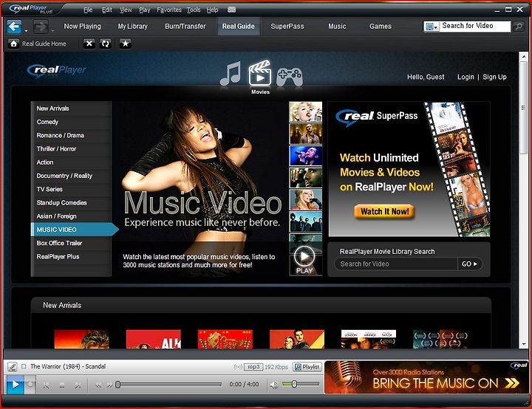Open the forward button history dropdown

click(x=52, y=31)
